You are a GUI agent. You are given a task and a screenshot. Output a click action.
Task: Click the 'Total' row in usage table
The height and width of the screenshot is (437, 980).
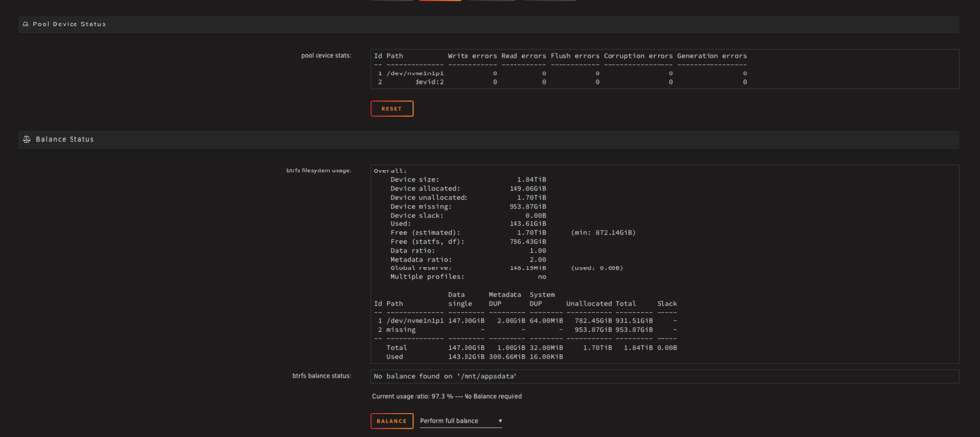(532, 347)
